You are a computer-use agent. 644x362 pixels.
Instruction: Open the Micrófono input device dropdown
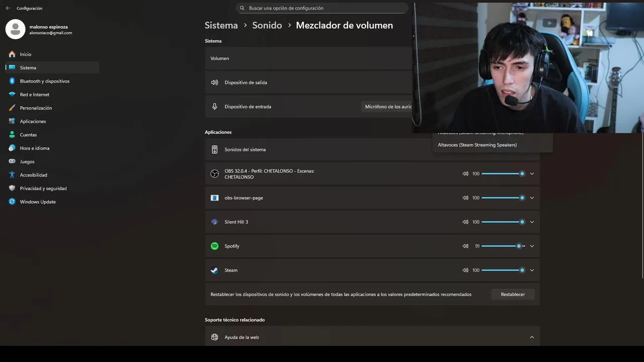[x=387, y=107]
